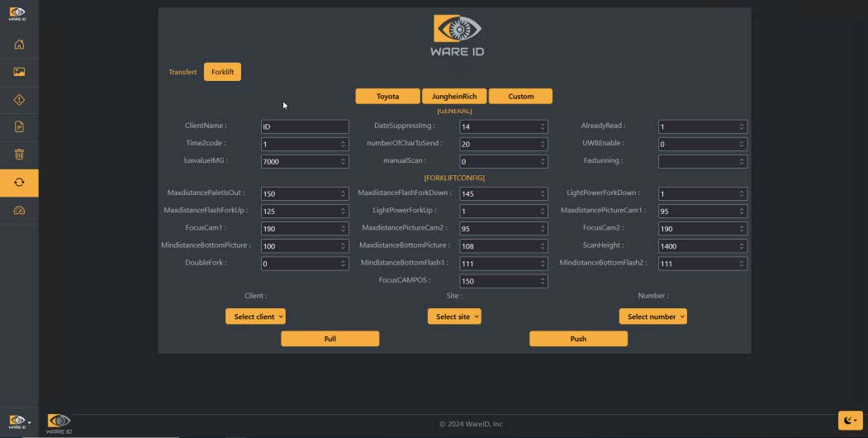Open the Select site dropdown
Screen dimensions: 868x438
tap(453, 317)
